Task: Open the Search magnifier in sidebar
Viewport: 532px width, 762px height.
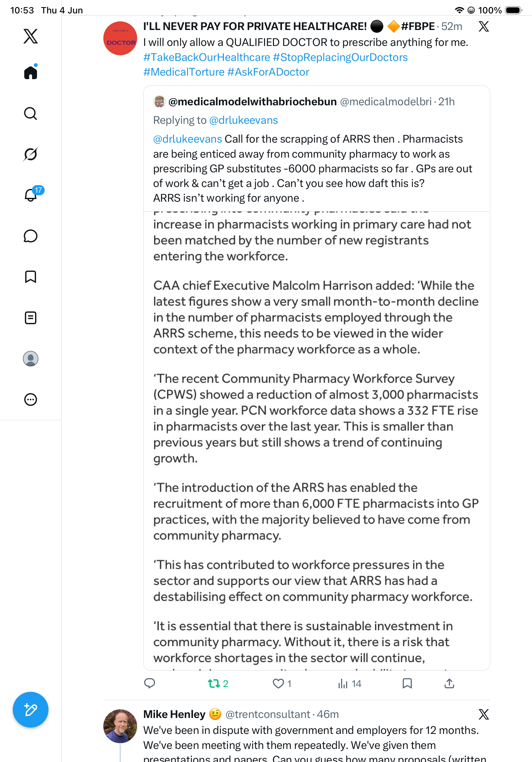Action: (x=31, y=114)
